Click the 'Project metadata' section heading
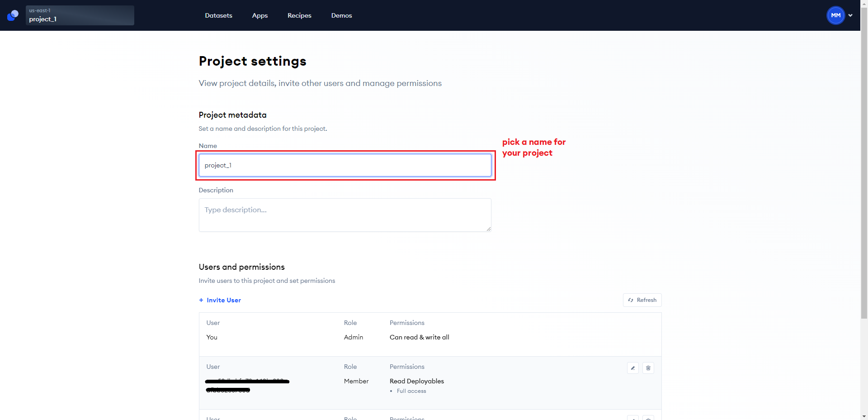The image size is (868, 420). pyautogui.click(x=233, y=115)
